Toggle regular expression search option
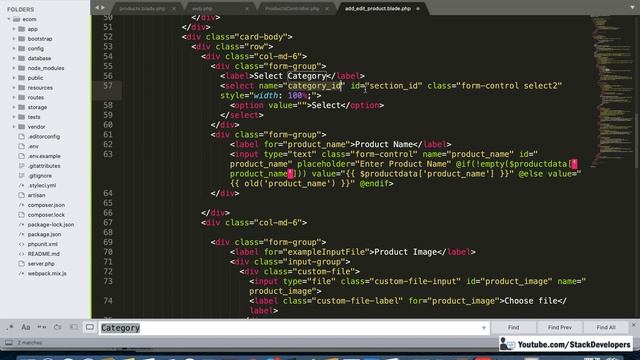The width and height of the screenshot is (640, 360). 10,327
